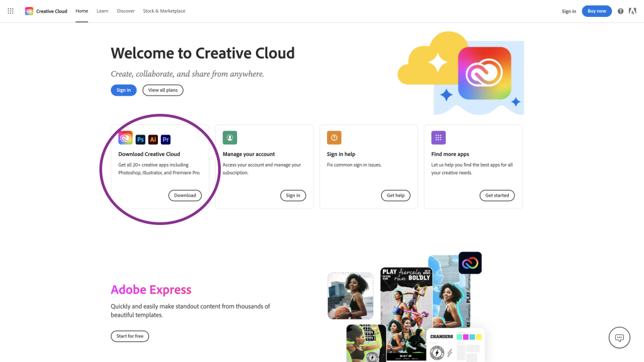This screenshot has height=362, width=644.
Task: Open the help question mark icon
Action: point(621,11)
